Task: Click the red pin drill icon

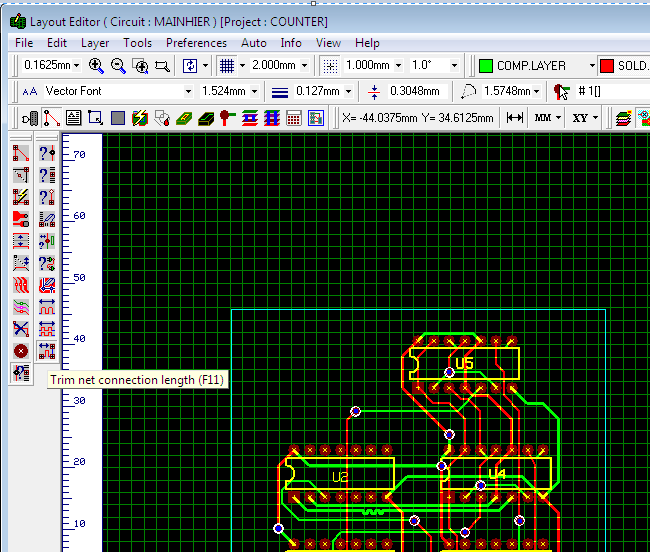Action: tap(228, 119)
